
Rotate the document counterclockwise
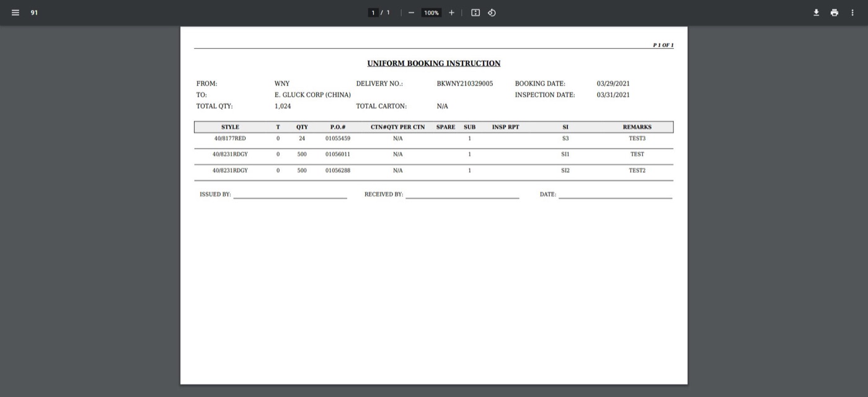[x=492, y=12]
